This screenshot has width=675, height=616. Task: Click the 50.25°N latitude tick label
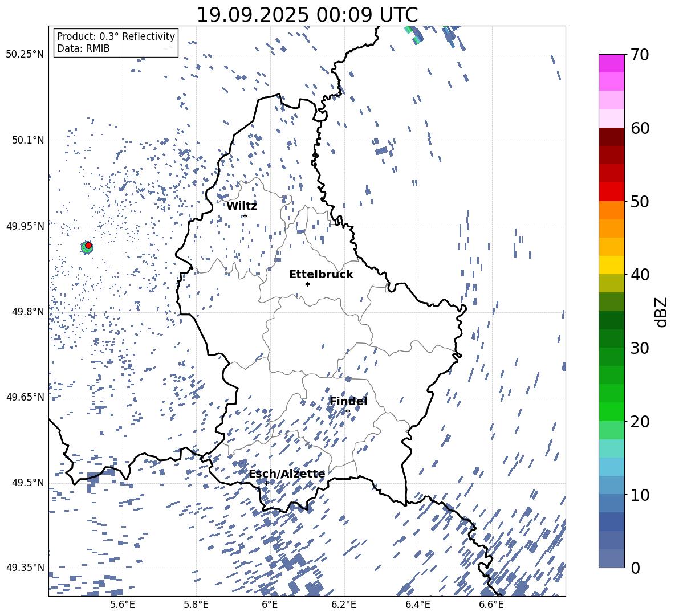tap(25, 55)
